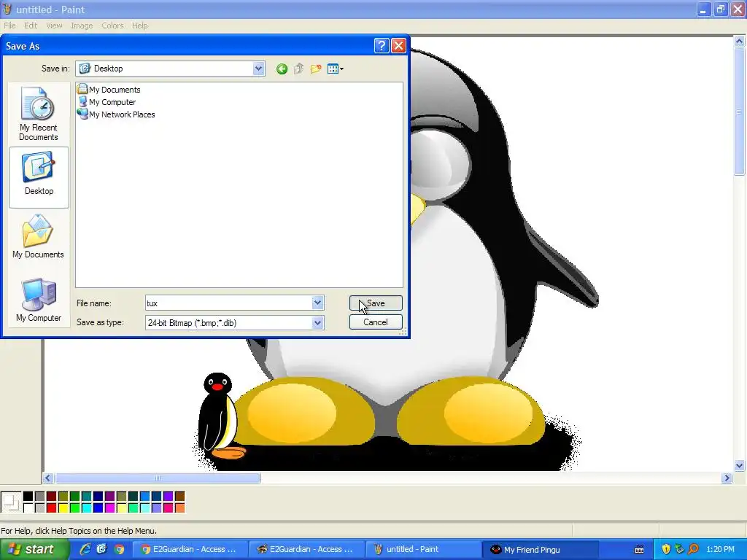Screen dimensions: 747x560
Task: Click the vertical scrollbar thumb in Paint
Action: click(740, 112)
